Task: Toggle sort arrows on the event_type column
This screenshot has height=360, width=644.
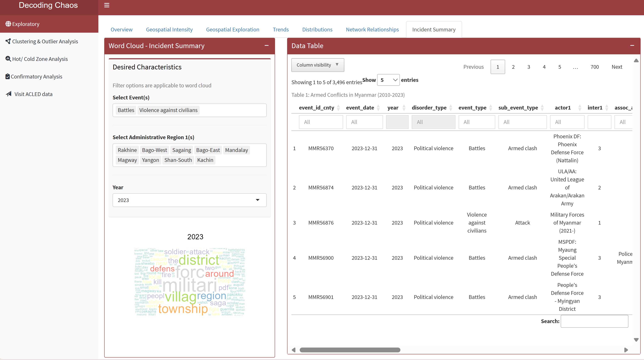Action: [490, 108]
